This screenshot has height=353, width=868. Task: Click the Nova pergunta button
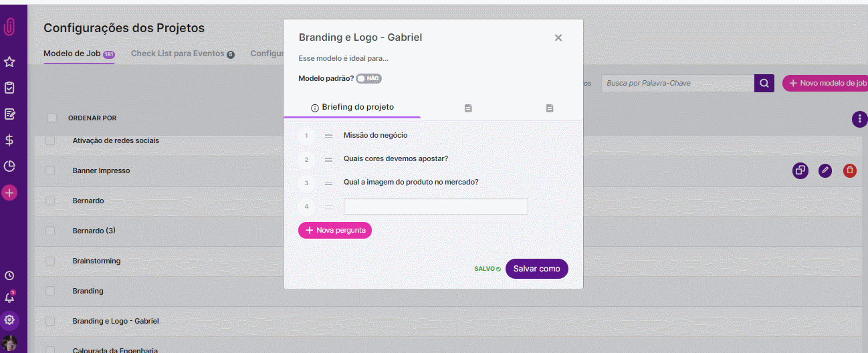tap(335, 230)
